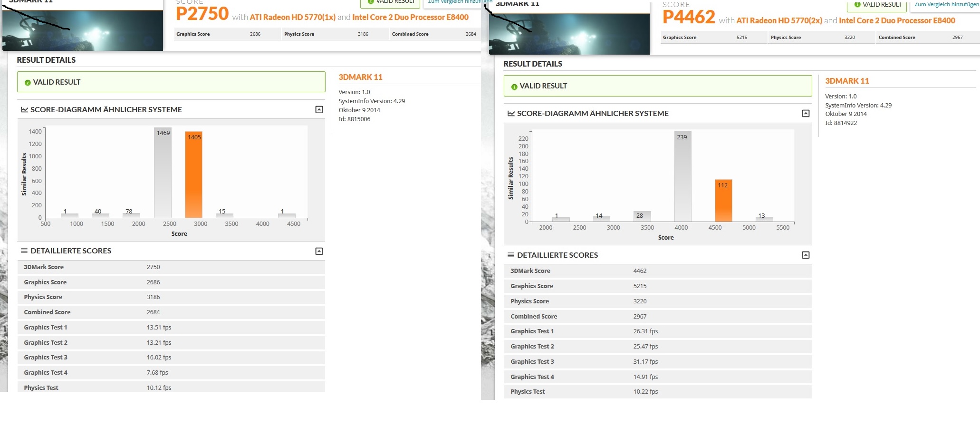Collapse the left SCORE-DIAGRAMM ÄHNLICHER SYSTEME panel
Screen dimensions: 980x436
[x=319, y=110]
